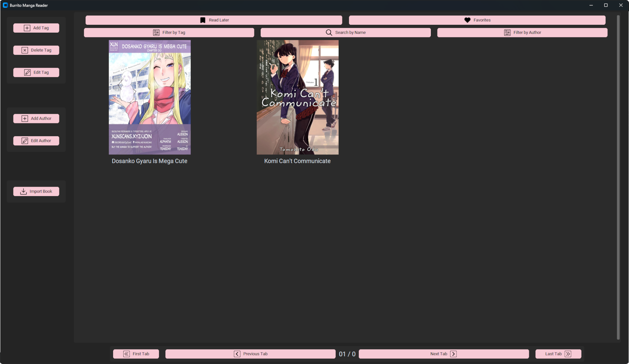Click the bookmark icon on Read Later
Screen dimensions: 629x364
[202, 20]
